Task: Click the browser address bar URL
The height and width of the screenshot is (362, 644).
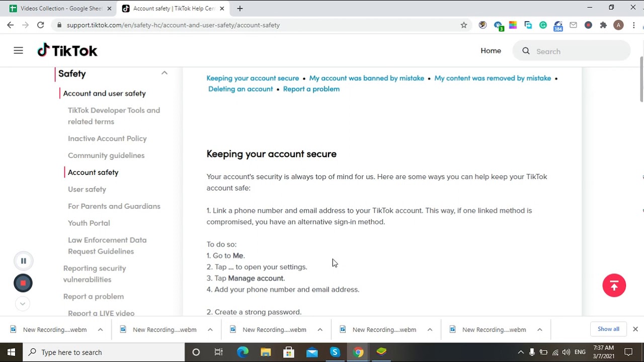Action: 173,25
